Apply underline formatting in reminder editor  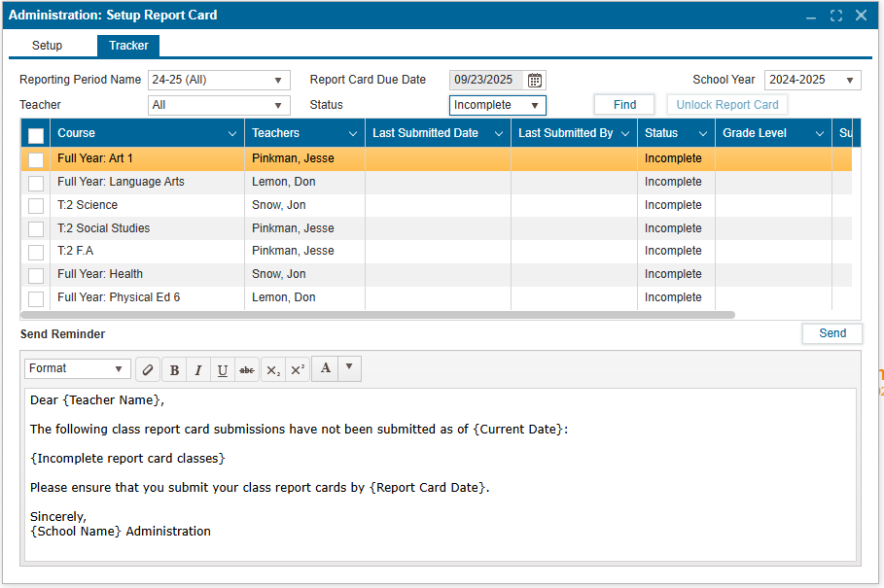click(223, 369)
